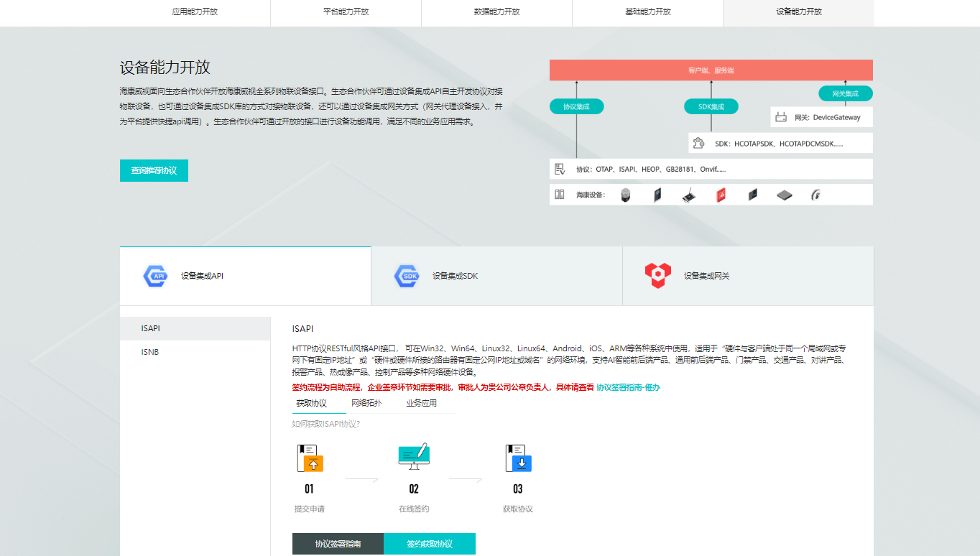980x556 pixels.
Task: Click the SDK puzzle icon in diagram
Action: point(698,143)
